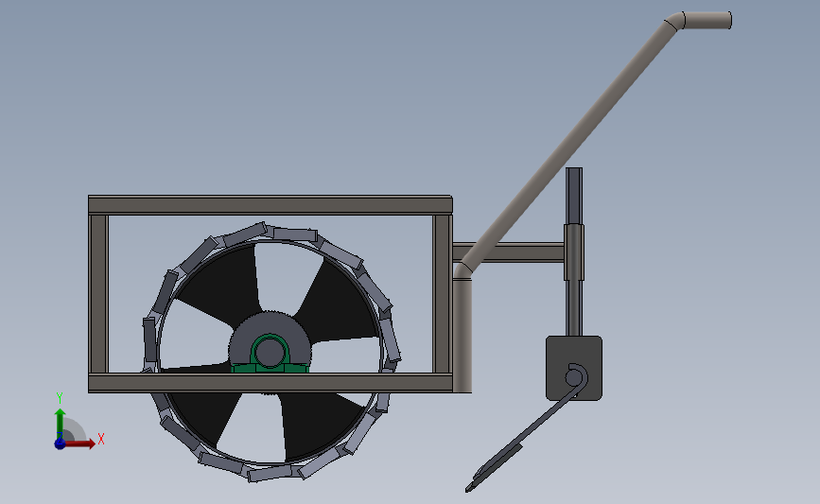This screenshot has width=820, height=504.
Task: Select the bottom horizontal frame bar
Action: tap(270, 383)
